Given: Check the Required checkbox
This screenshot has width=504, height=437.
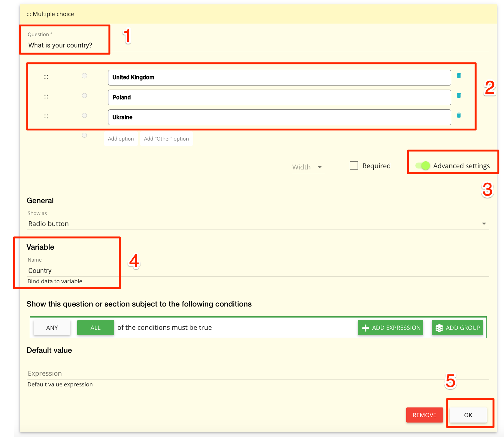Looking at the screenshot, I should pos(354,166).
